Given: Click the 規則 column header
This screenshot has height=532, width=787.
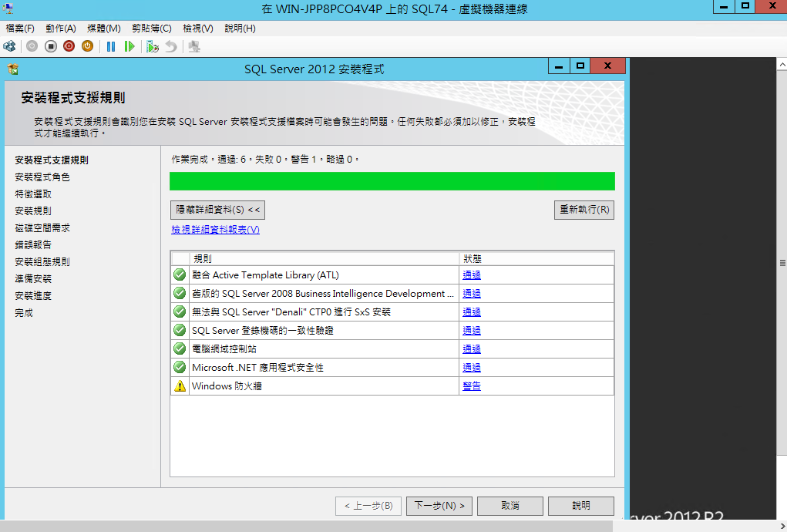Looking at the screenshot, I should [324, 258].
